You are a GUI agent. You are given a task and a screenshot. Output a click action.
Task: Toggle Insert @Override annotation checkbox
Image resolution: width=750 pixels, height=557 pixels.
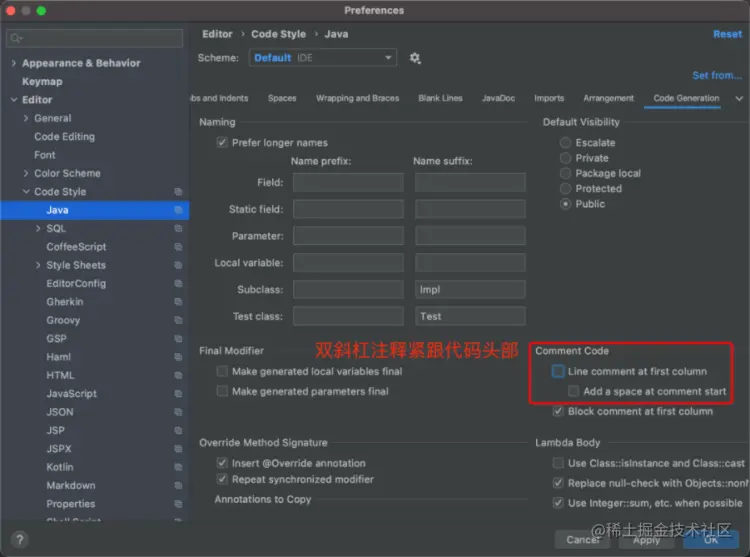222,463
